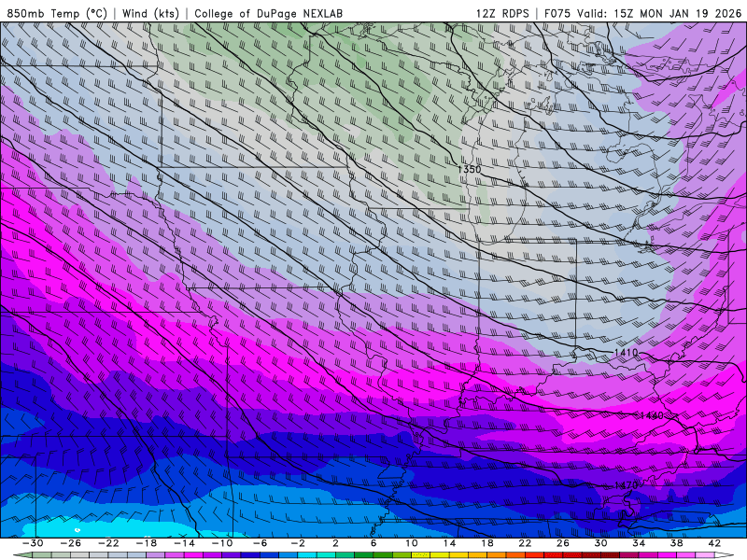Click the 'F075' forecast hour label
Viewport: 747px width, 560px height.
tap(557, 13)
